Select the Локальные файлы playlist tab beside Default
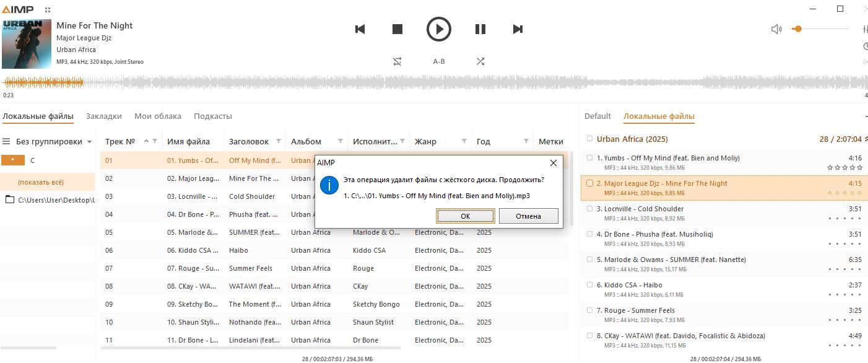 click(659, 116)
